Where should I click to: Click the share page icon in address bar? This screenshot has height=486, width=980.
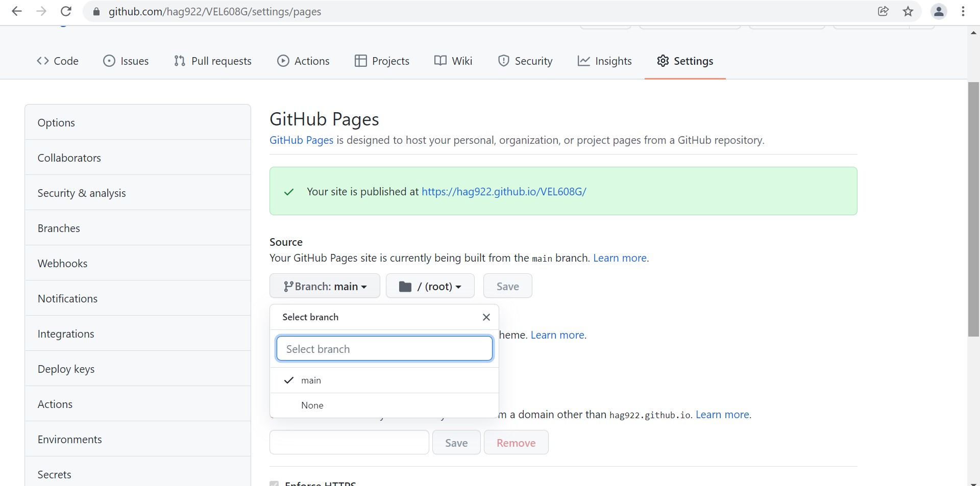point(883,11)
